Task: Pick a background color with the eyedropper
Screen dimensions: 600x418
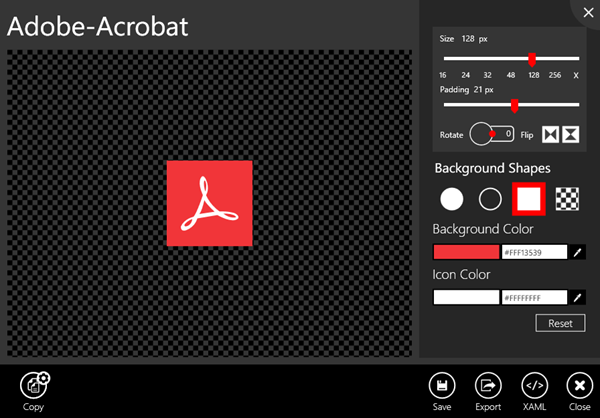Action: pos(577,252)
